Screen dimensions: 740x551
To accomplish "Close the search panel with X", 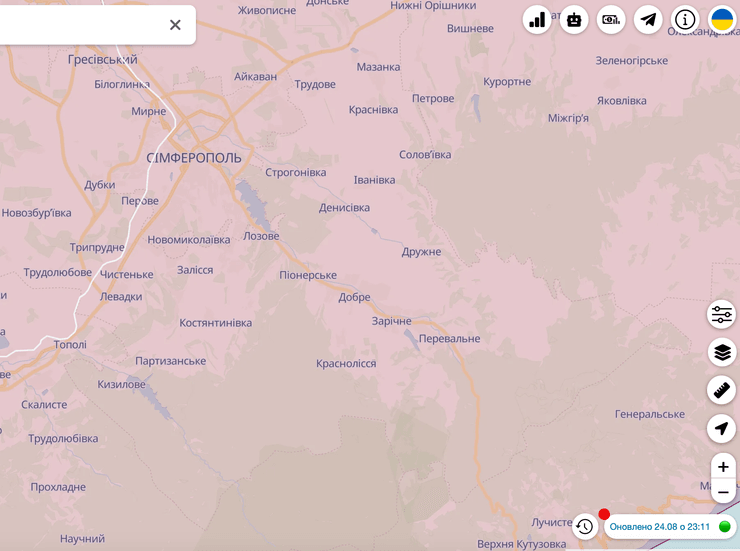I will [175, 25].
